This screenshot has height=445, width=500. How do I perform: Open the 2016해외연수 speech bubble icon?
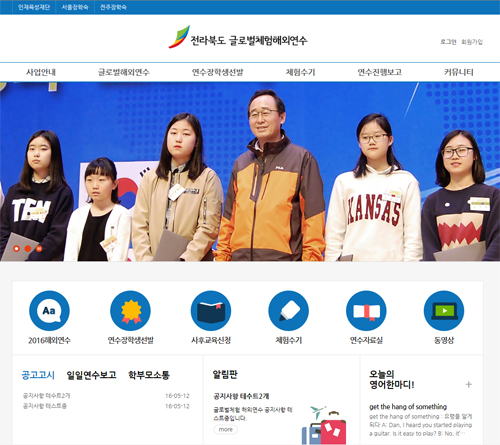click(x=49, y=310)
